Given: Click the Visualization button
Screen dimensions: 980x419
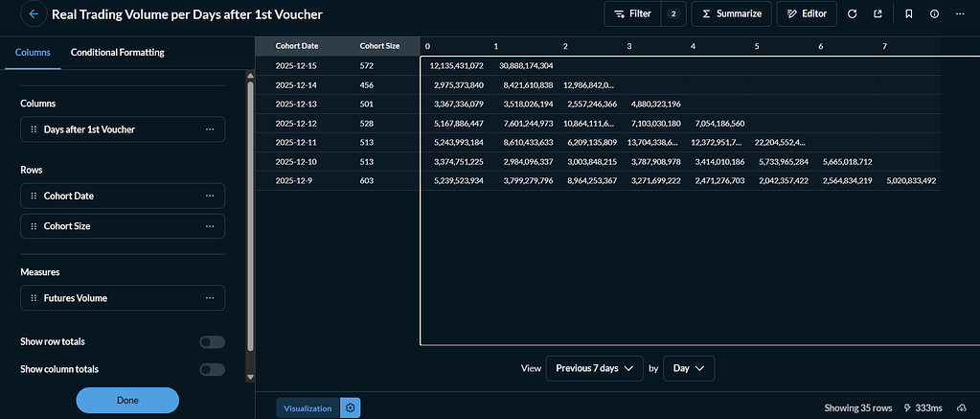Looking at the screenshot, I should 308,408.
